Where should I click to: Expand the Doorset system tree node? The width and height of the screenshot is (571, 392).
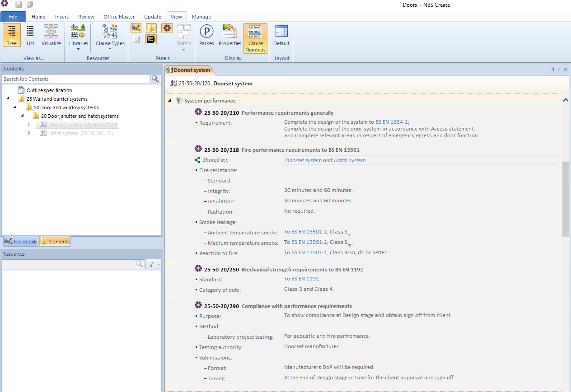pyautogui.click(x=29, y=125)
